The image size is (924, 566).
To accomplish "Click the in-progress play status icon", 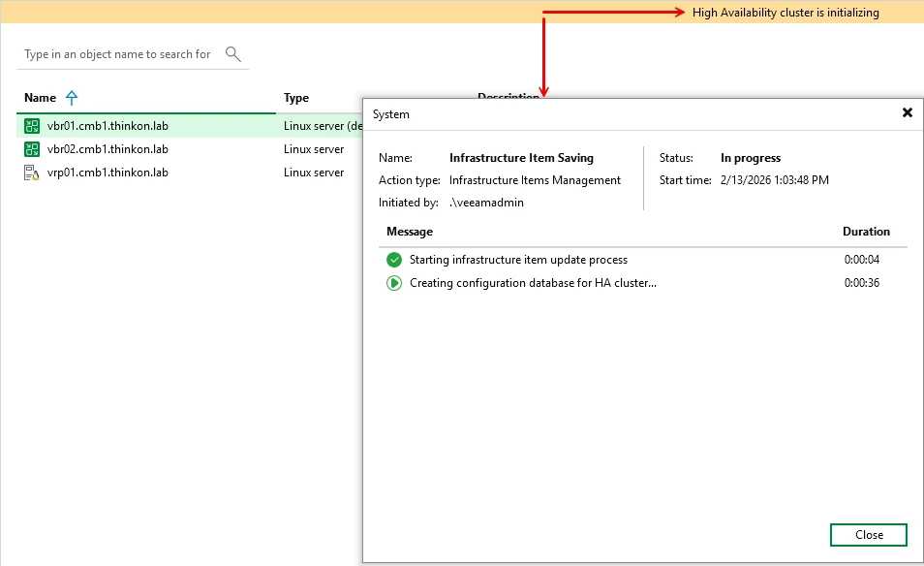I will (394, 283).
